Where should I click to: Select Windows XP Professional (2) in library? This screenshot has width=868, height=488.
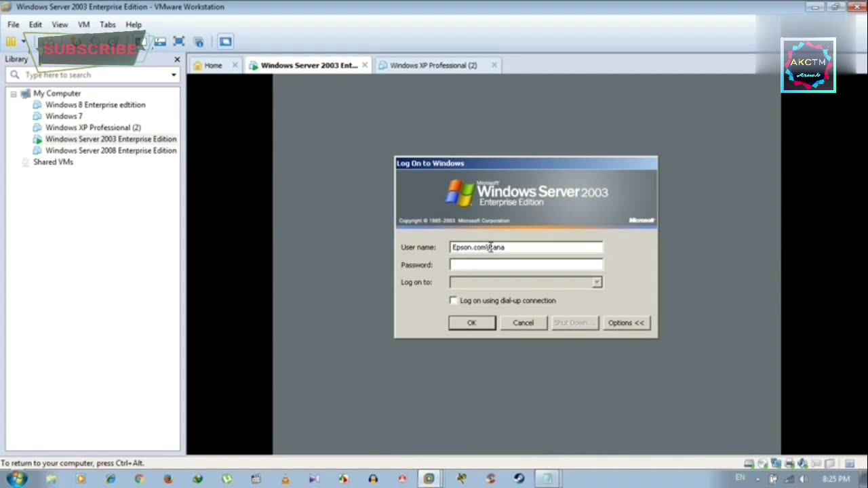(x=93, y=127)
